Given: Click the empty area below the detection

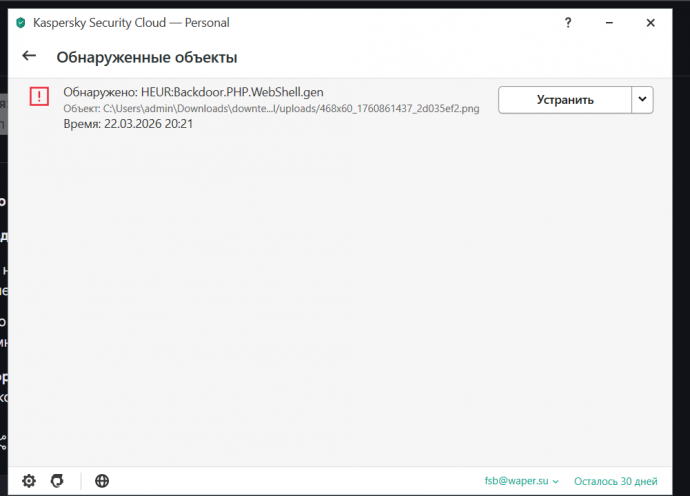Looking at the screenshot, I should pos(340,300).
